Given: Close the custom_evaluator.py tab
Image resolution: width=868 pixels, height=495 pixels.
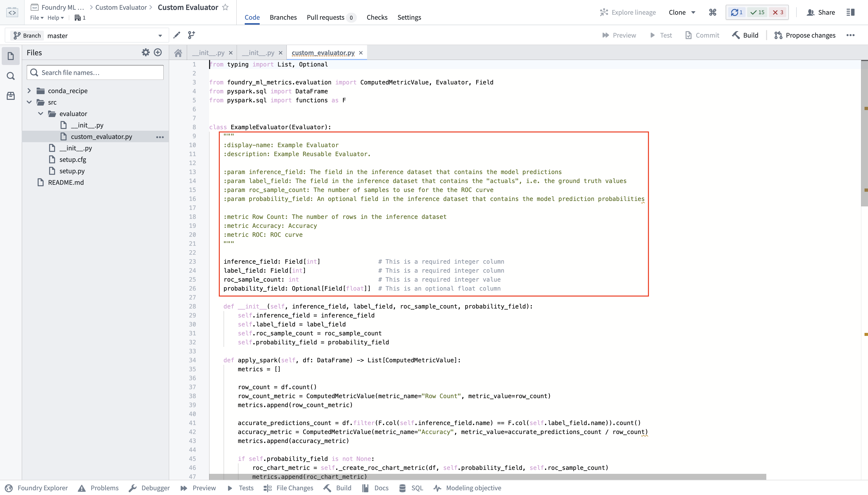Looking at the screenshot, I should pos(361,53).
